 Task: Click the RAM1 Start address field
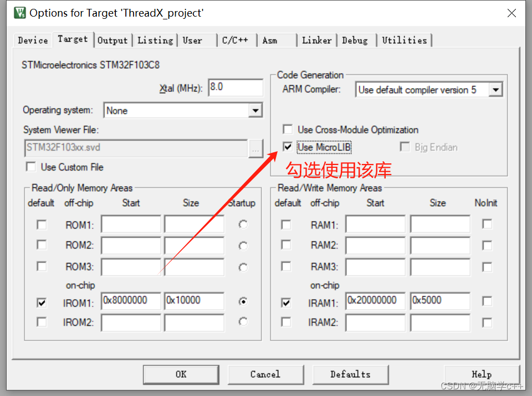point(375,224)
